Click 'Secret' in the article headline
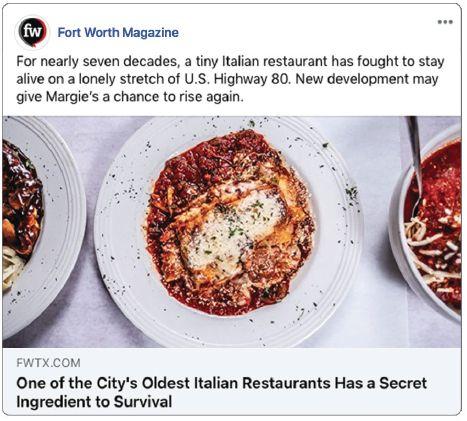 click(x=403, y=383)
